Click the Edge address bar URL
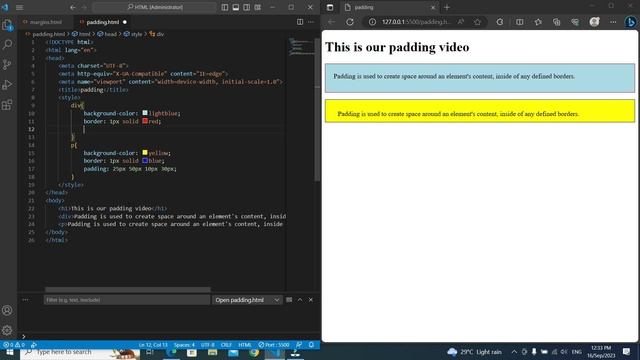This screenshot has width=640, height=360. (x=416, y=22)
